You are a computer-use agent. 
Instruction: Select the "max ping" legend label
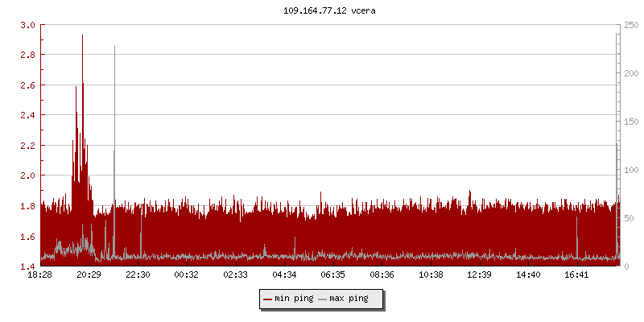coord(349,299)
